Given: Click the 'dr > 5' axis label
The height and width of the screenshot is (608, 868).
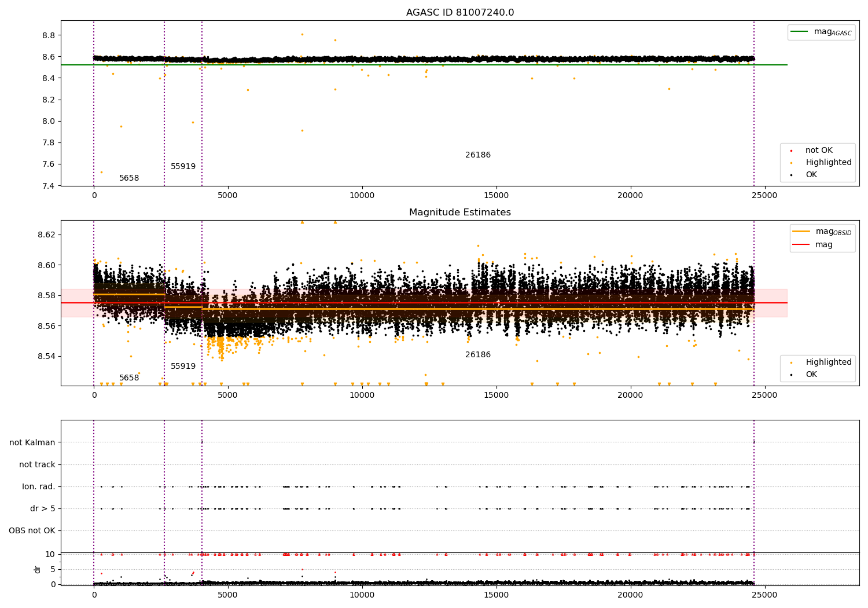Looking at the screenshot, I should [x=43, y=508].
